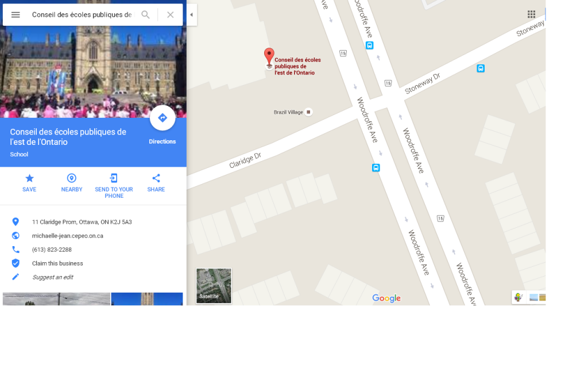Select the Brazil Village map marker
Image resolution: width=588 pixels, height=368 pixels.
pyautogui.click(x=308, y=112)
